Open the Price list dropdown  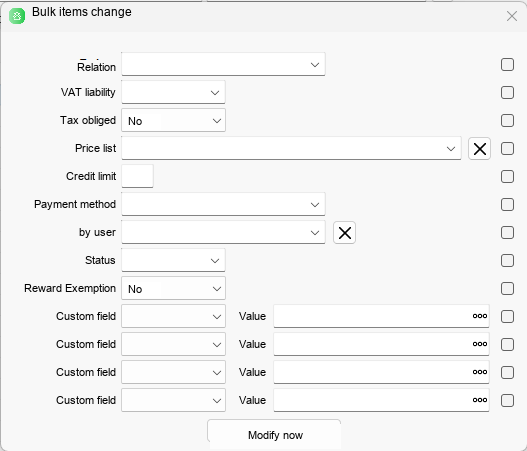click(291, 149)
